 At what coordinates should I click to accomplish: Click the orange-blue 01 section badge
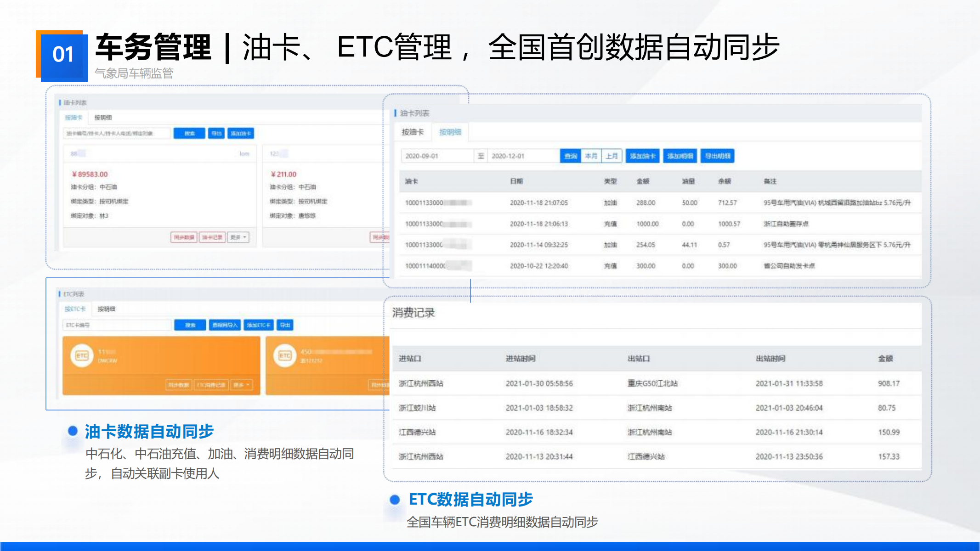62,56
